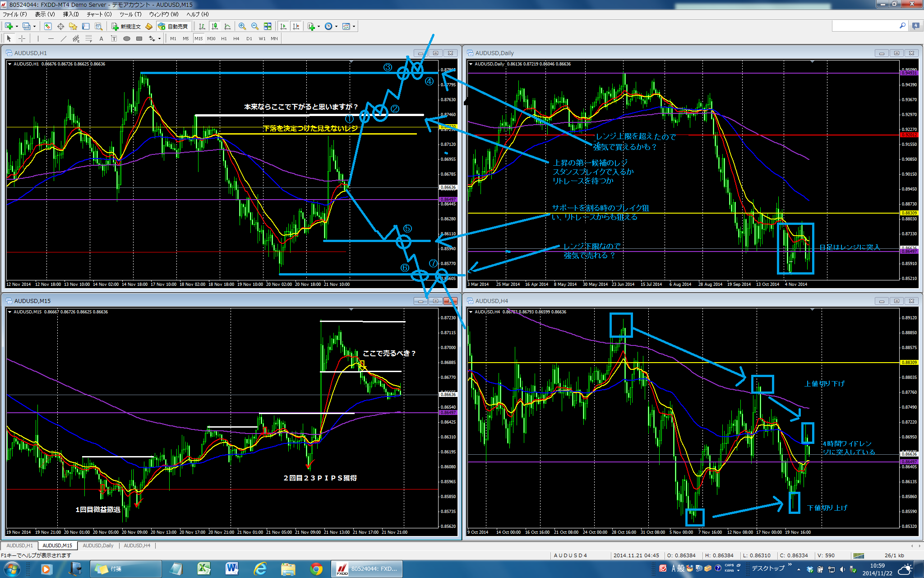Select the draw trendline tool

[64, 38]
